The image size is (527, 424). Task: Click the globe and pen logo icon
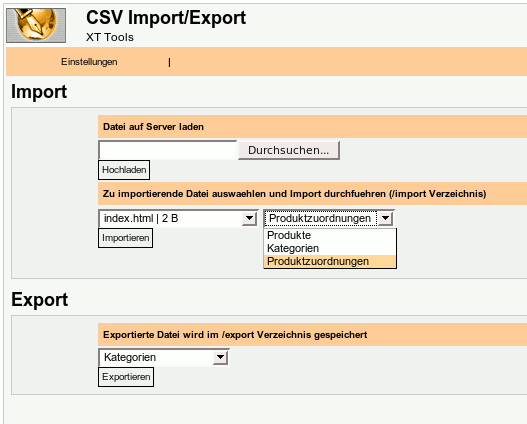click(36, 25)
